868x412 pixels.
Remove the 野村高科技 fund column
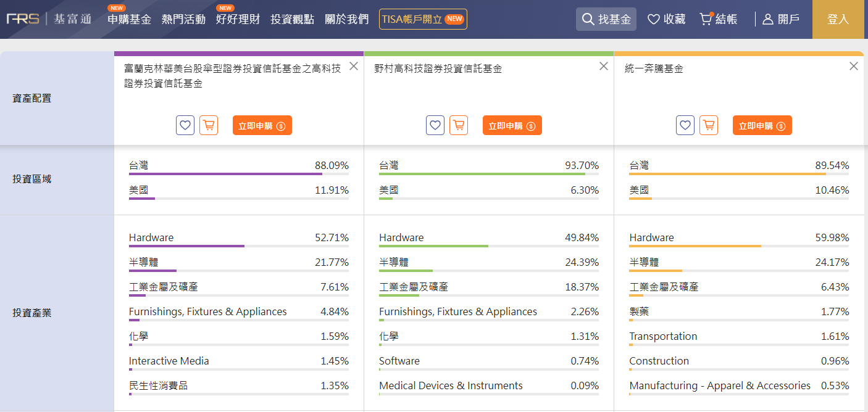point(604,66)
